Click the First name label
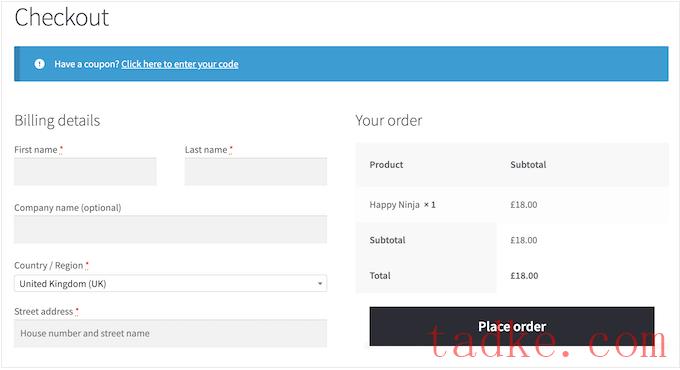This screenshot has height=370, width=680. pyautogui.click(x=36, y=150)
